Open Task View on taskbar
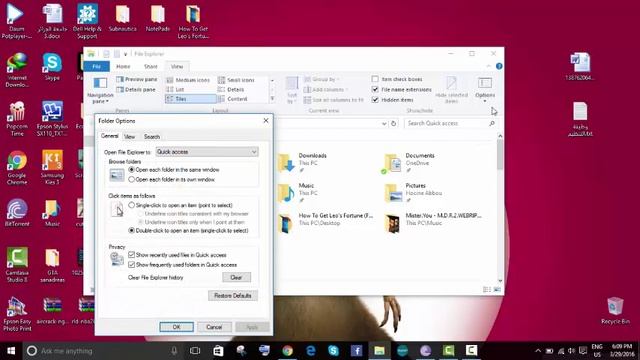Screen dimensions: 640x360 [195, 351]
